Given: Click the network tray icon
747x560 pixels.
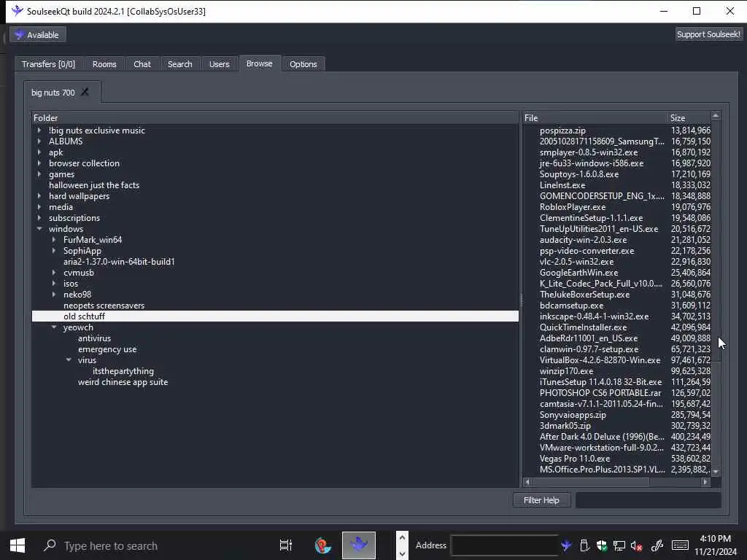Looking at the screenshot, I should 619,545.
